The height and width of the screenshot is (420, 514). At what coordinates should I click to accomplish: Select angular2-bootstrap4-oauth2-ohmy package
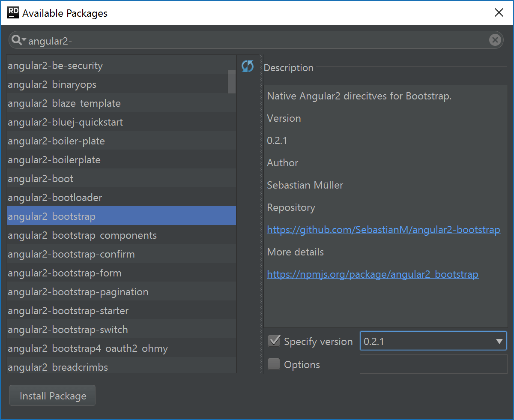(x=121, y=348)
